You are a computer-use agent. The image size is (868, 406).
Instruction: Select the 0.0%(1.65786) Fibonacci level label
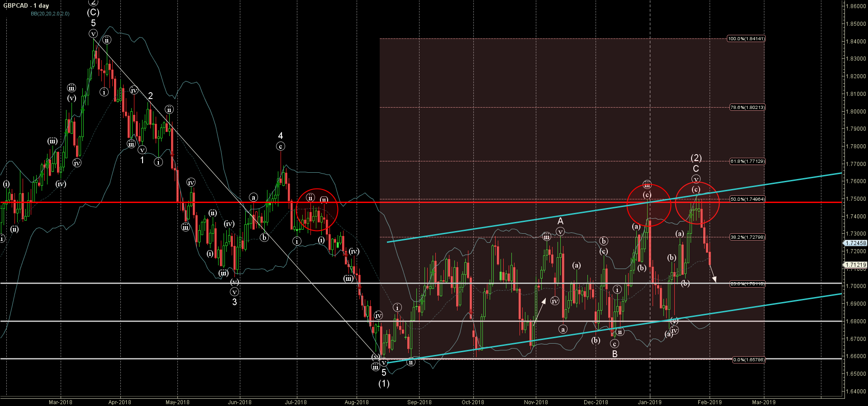point(749,360)
